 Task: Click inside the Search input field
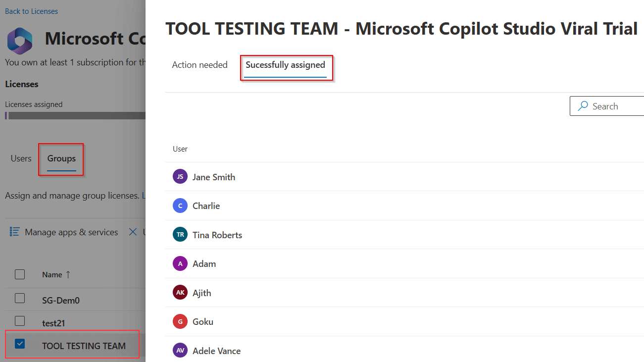click(x=614, y=106)
